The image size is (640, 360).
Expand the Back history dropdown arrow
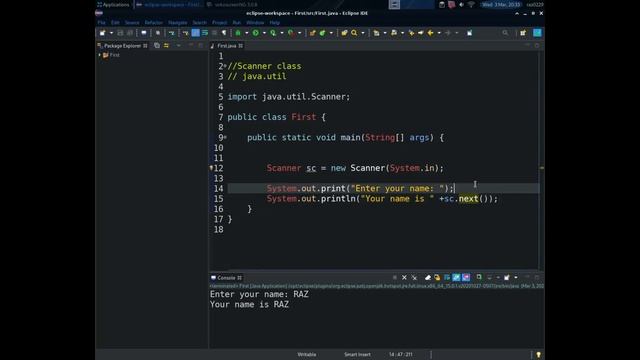439,33
